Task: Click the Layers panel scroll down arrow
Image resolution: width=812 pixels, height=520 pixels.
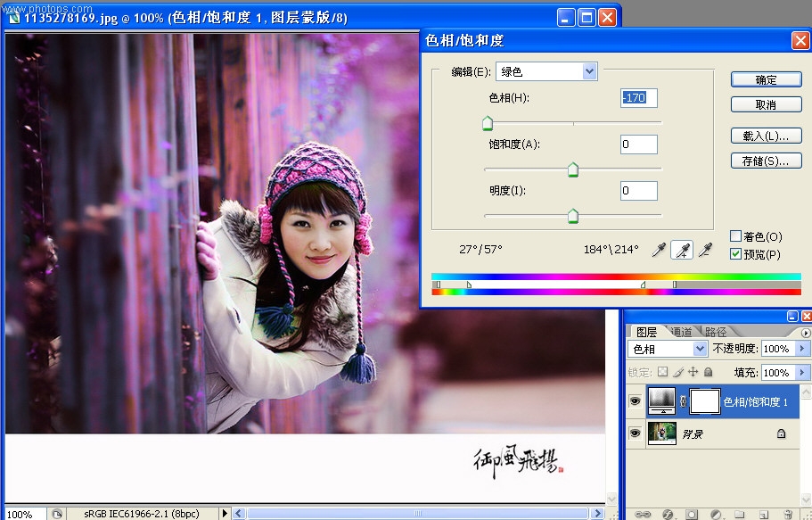Action: pyautogui.click(x=807, y=499)
